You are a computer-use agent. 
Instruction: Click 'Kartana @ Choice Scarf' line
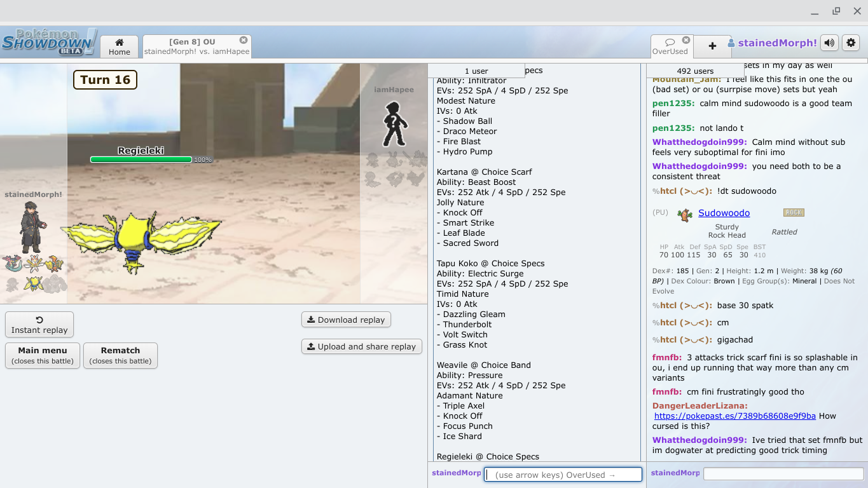485,172
